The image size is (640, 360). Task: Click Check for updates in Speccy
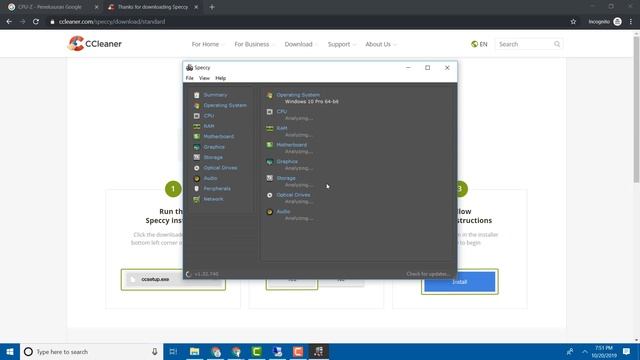[x=428, y=274]
